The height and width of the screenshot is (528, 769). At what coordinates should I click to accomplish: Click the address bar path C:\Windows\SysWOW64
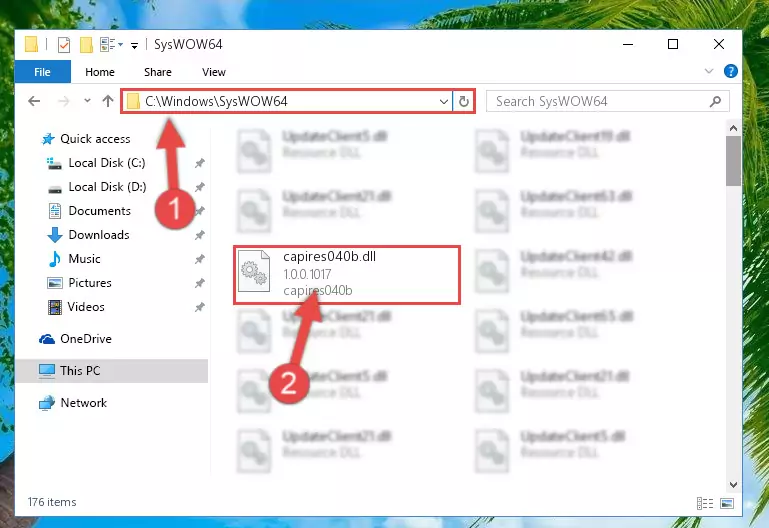[x=216, y=101]
